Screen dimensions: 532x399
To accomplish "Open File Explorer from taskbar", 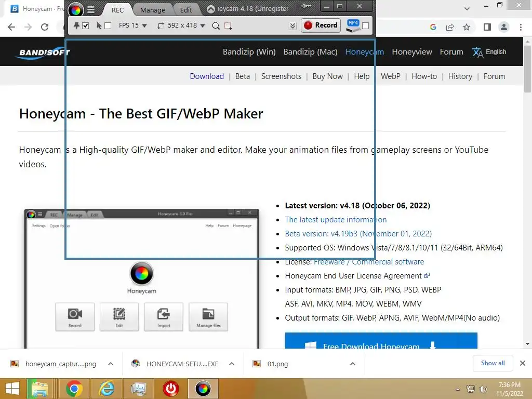I will 39,389.
